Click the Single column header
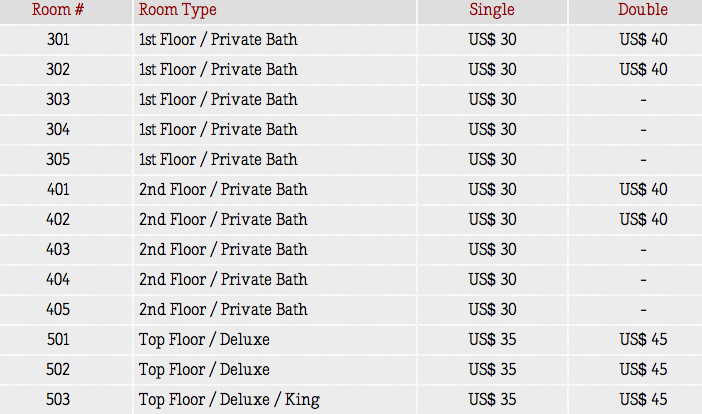Screen dimensions: 702x414 tap(492, 10)
